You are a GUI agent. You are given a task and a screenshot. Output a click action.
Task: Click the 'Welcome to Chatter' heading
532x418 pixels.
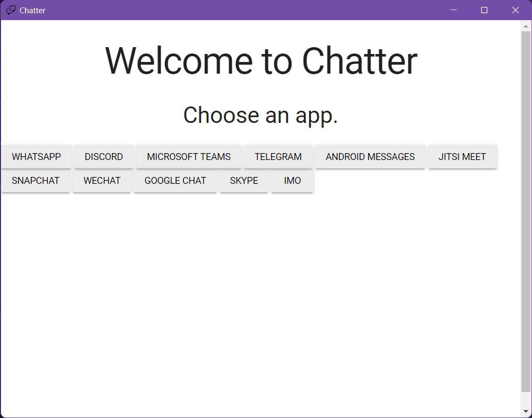click(x=261, y=61)
